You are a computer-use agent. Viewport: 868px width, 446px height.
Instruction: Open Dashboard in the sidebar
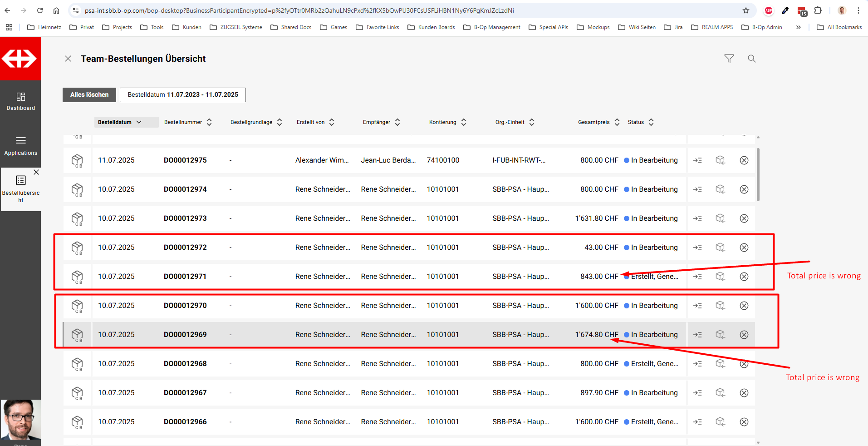pos(20,101)
